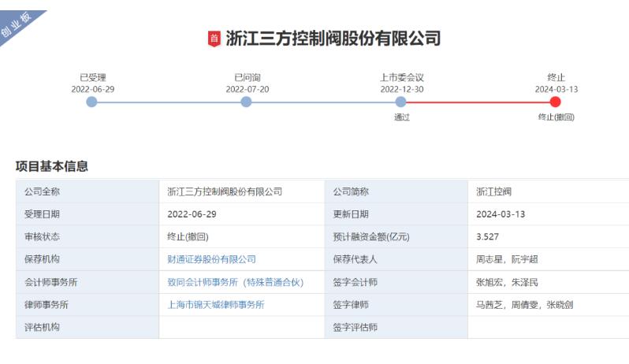
Task: Click the 浙江三方控制阀股份有限公司 page title
Action: pyautogui.click(x=333, y=39)
